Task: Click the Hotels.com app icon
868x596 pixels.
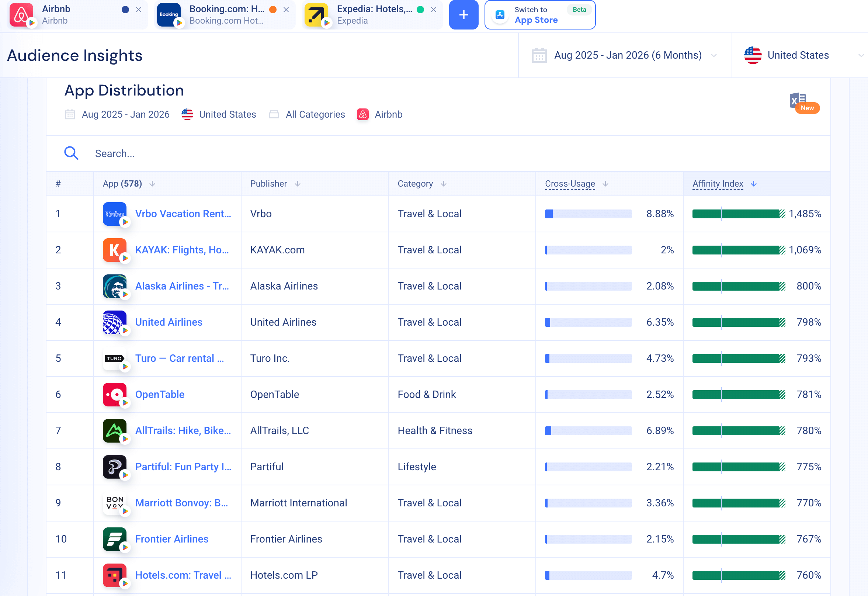Action: (114, 575)
